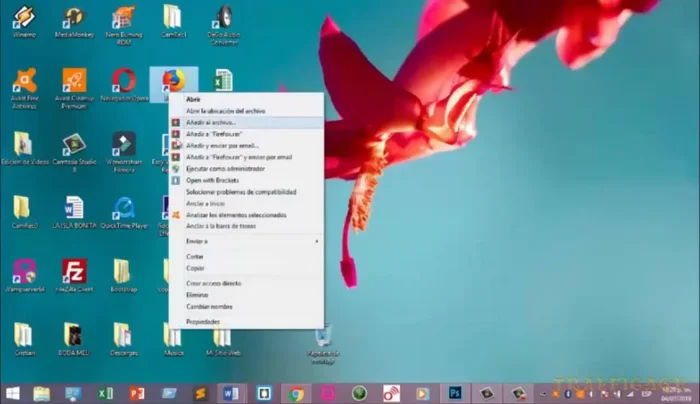Choose Ejecutar como administrador
This screenshot has height=404, width=700.
pos(246,169)
